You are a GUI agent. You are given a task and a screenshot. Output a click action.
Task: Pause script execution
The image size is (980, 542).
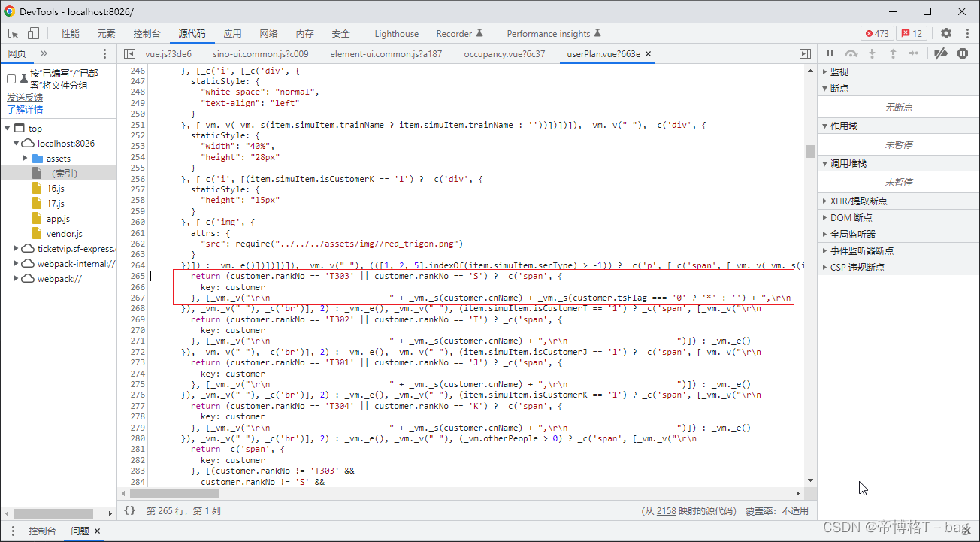tap(830, 53)
